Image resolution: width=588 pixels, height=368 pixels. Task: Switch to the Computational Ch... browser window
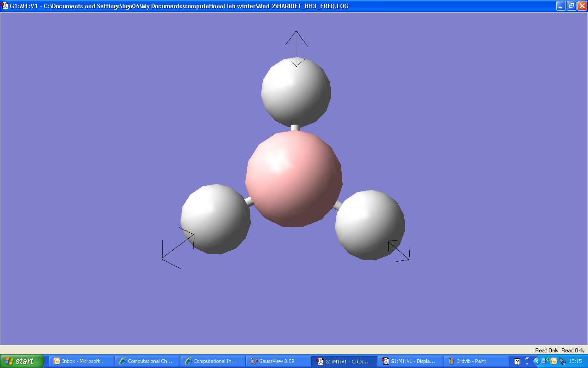coord(147,361)
